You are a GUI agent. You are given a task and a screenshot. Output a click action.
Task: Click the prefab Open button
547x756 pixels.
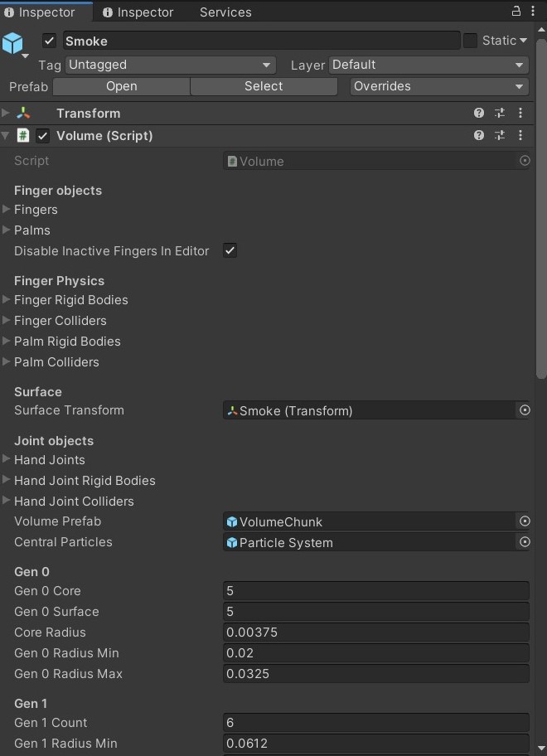(121, 86)
